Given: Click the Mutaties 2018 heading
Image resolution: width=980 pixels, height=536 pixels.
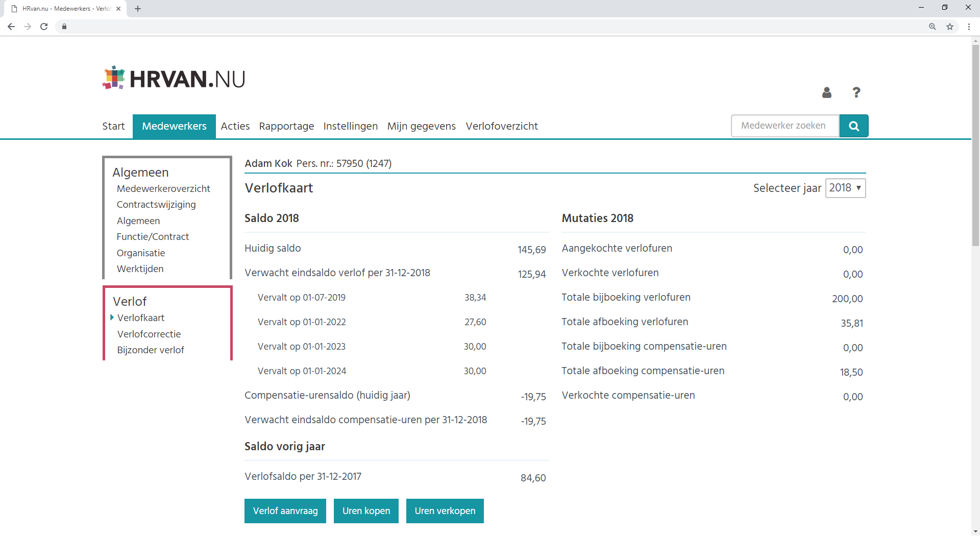Looking at the screenshot, I should tap(597, 218).
